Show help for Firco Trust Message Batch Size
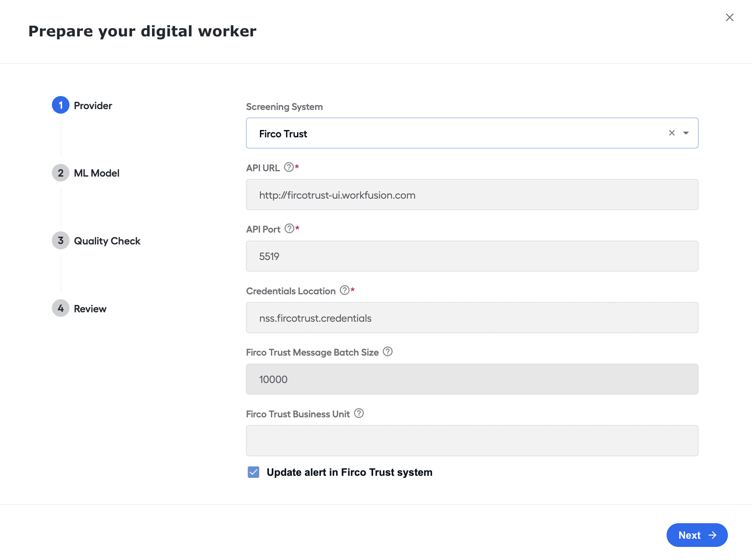Image resolution: width=752 pixels, height=560 pixels. coord(388,352)
